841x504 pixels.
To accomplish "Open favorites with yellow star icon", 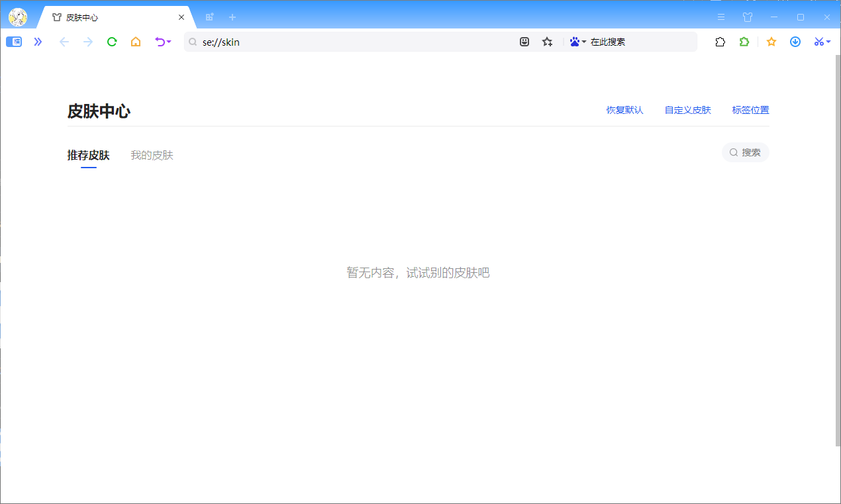I will [771, 42].
